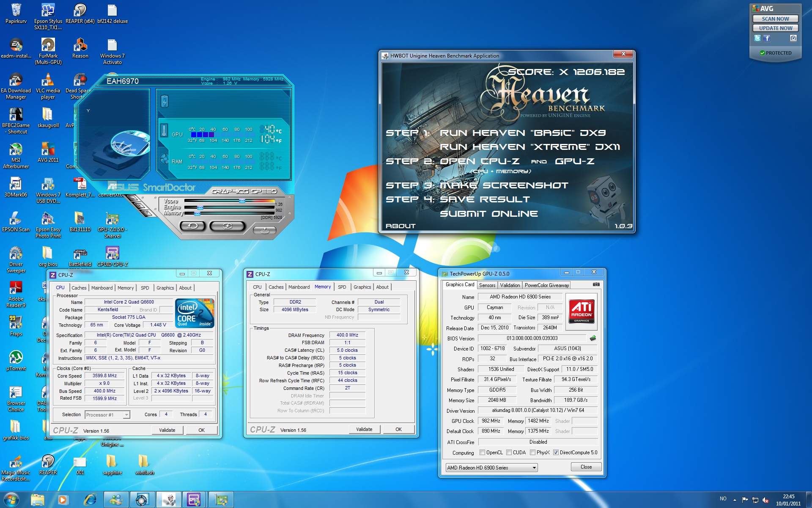Click the Close button in GPU-Z
812x508 pixels.
(586, 467)
